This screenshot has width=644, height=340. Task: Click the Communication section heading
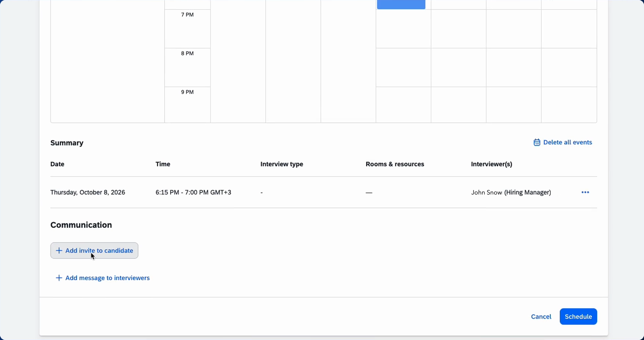click(x=81, y=225)
